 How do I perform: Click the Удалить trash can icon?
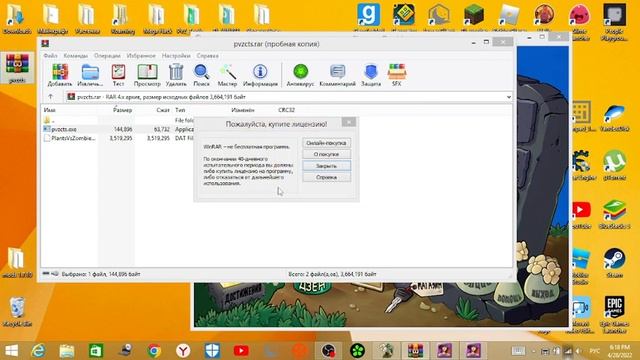(x=176, y=75)
